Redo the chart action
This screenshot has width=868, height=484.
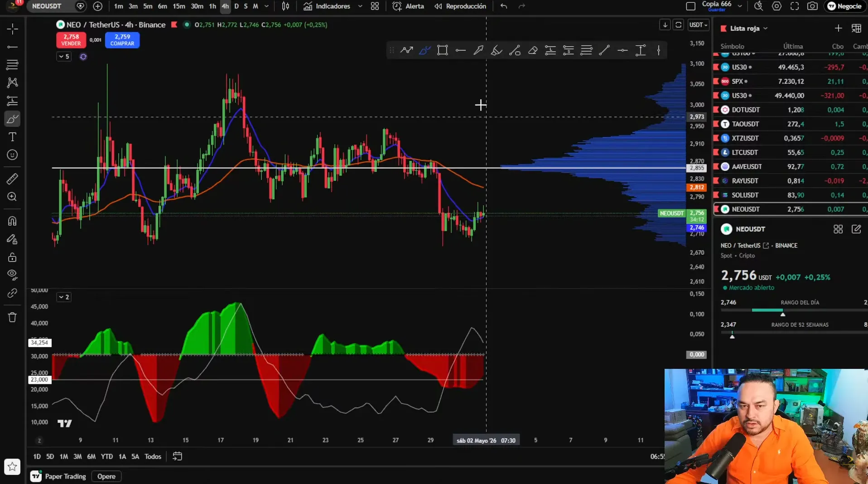click(x=522, y=6)
